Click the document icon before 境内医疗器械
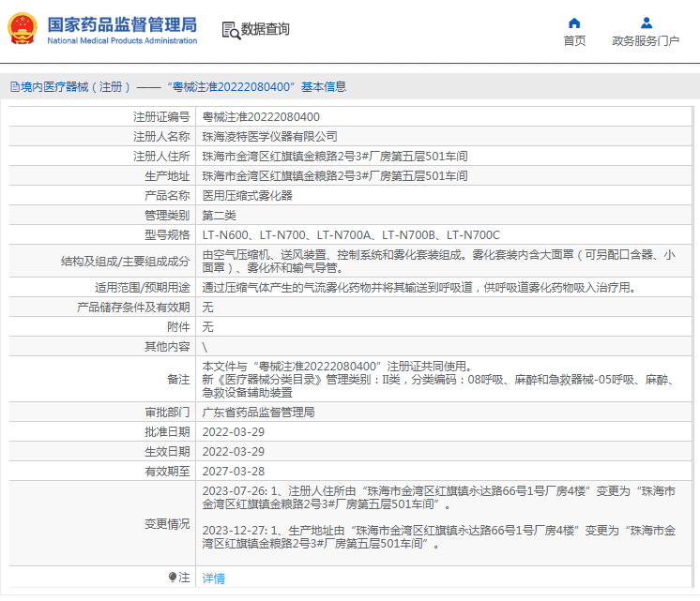 (15, 87)
